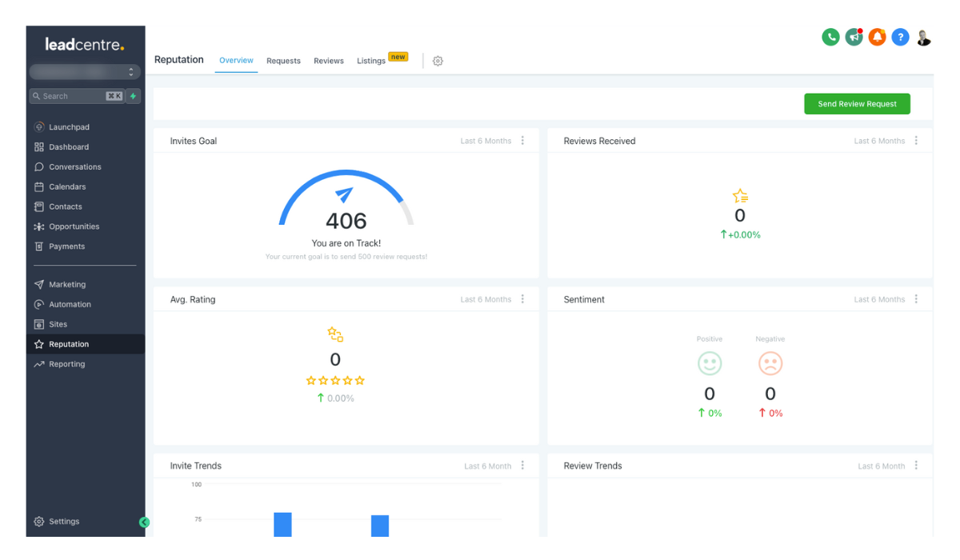Click the five-star rating row

(335, 381)
